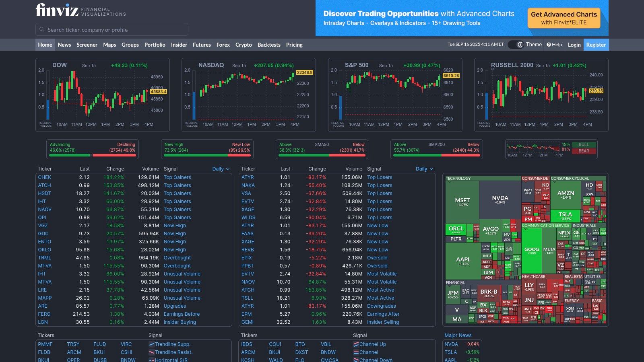644x362 pixels.
Task: Click the BULL sentiment label
Action: [584, 145]
